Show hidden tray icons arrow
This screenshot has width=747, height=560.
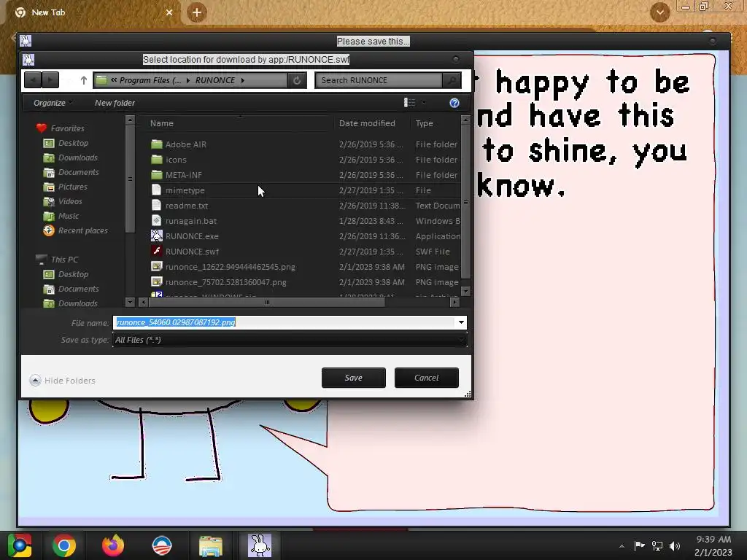622,546
